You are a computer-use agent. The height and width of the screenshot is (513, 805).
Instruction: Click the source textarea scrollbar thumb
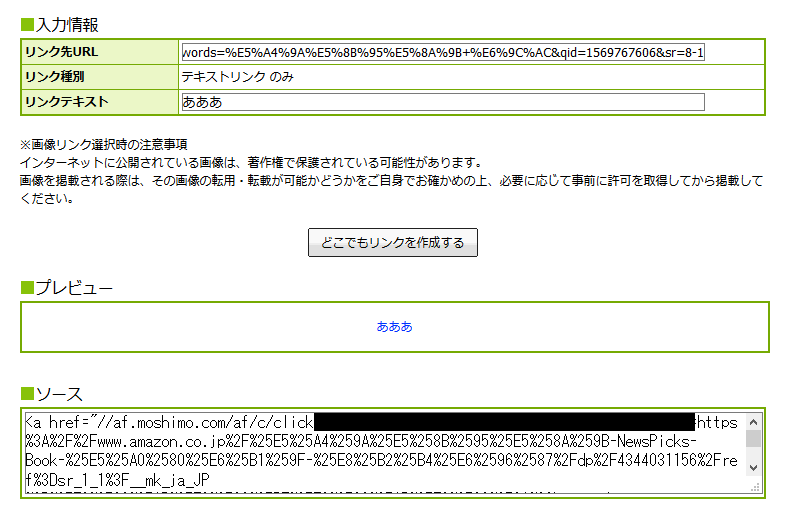tap(754, 438)
